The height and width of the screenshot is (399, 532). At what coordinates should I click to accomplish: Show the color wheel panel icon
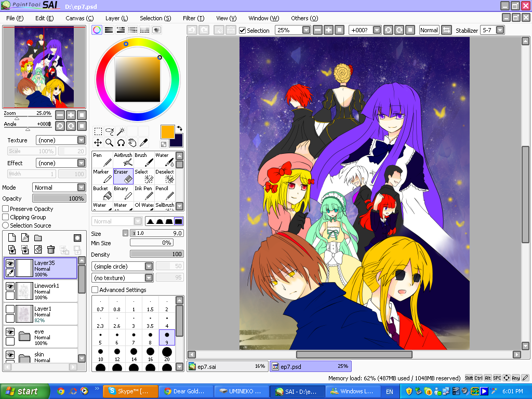[x=97, y=30]
